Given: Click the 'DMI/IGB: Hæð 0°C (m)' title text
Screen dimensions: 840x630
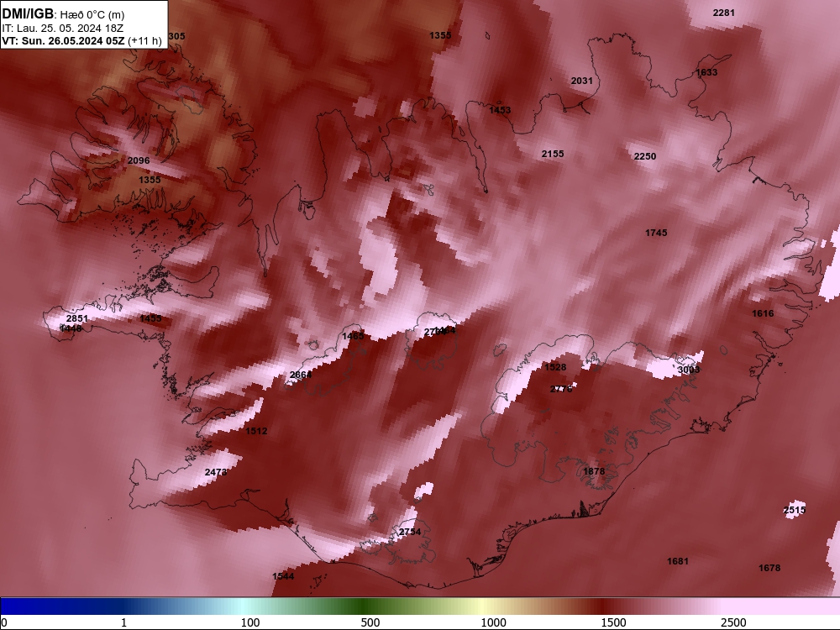Looking at the screenshot, I should click(63, 14).
